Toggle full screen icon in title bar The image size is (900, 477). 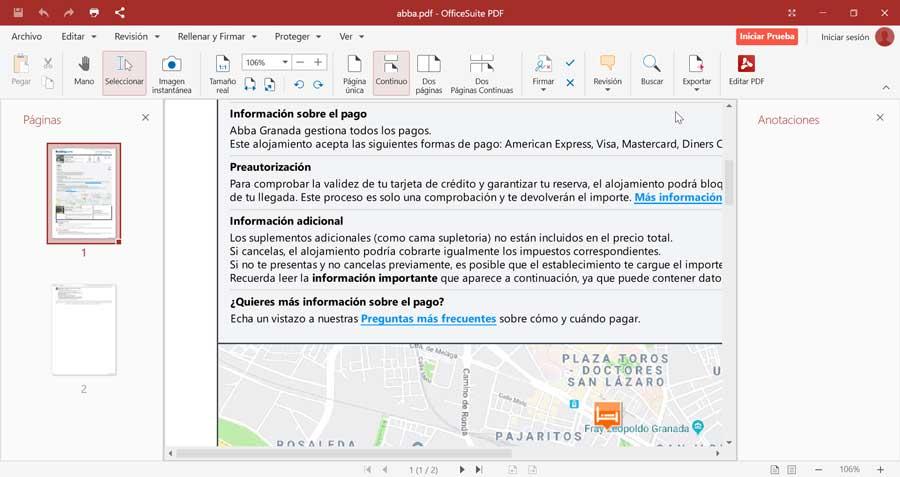(792, 13)
